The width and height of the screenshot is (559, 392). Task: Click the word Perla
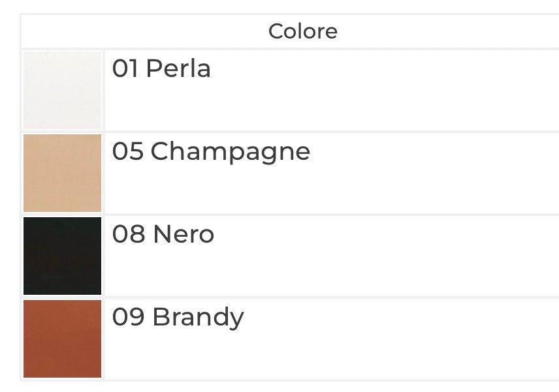[178, 68]
